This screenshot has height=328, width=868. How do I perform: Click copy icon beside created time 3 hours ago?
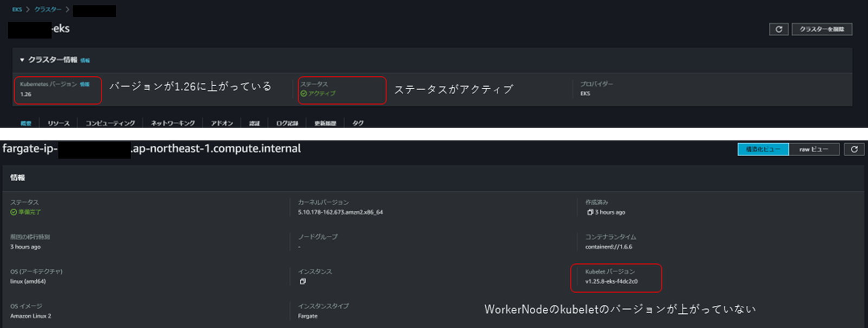(590, 212)
